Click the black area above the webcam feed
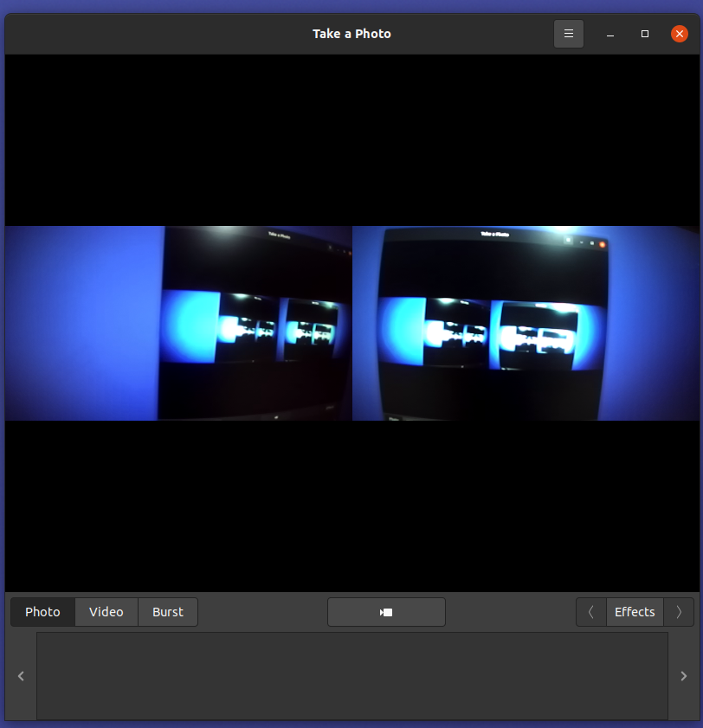Screen dimensions: 703x728 351,139
